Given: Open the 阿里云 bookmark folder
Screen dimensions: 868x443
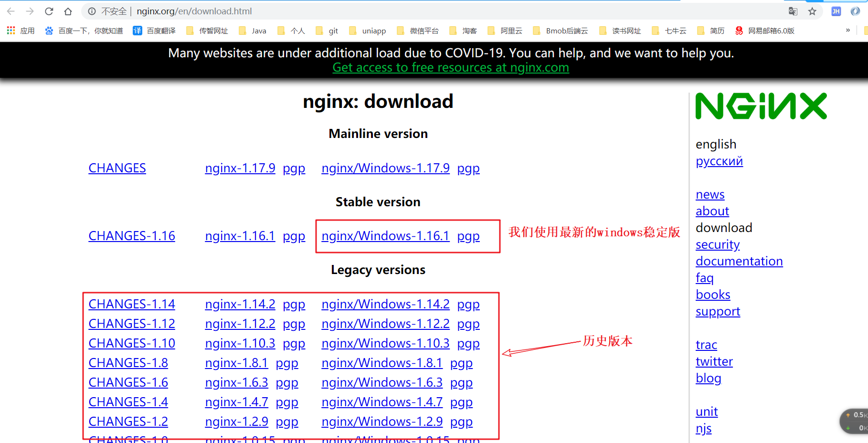Looking at the screenshot, I should [505, 31].
